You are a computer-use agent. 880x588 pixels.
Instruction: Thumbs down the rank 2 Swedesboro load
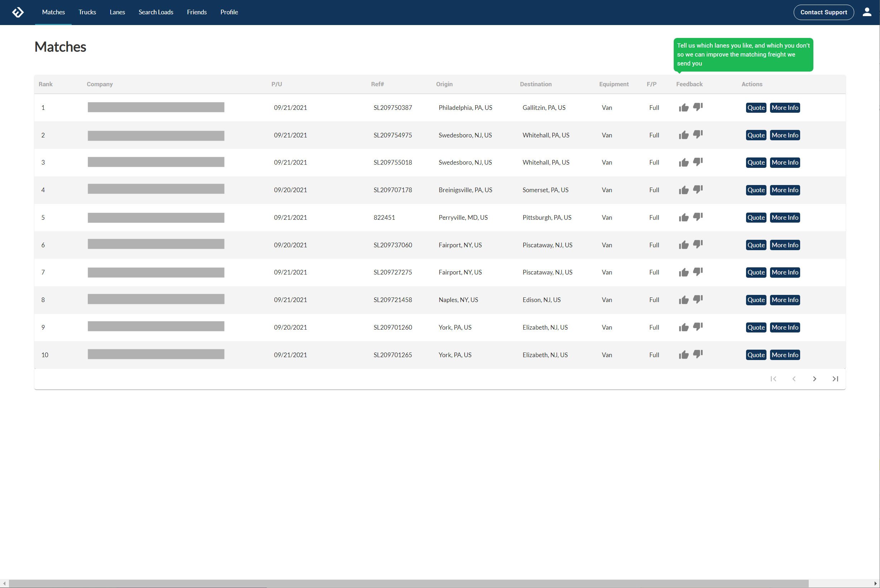click(x=698, y=135)
